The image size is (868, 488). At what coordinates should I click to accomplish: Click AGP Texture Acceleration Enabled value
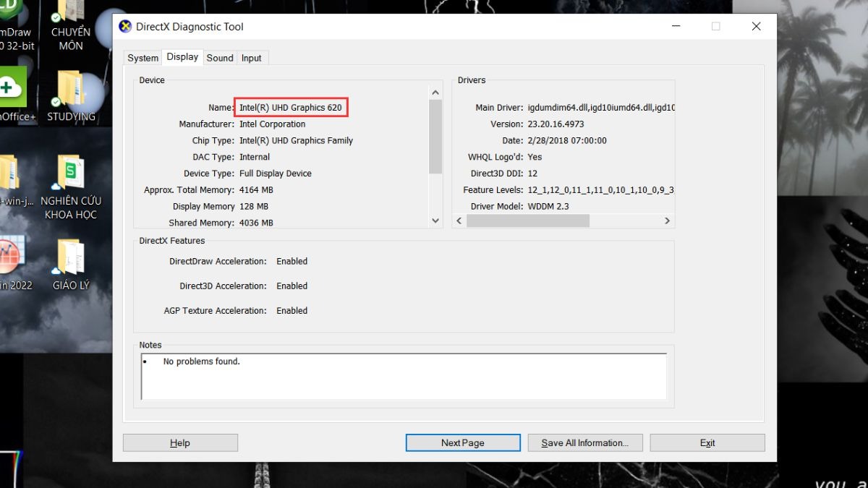292,310
